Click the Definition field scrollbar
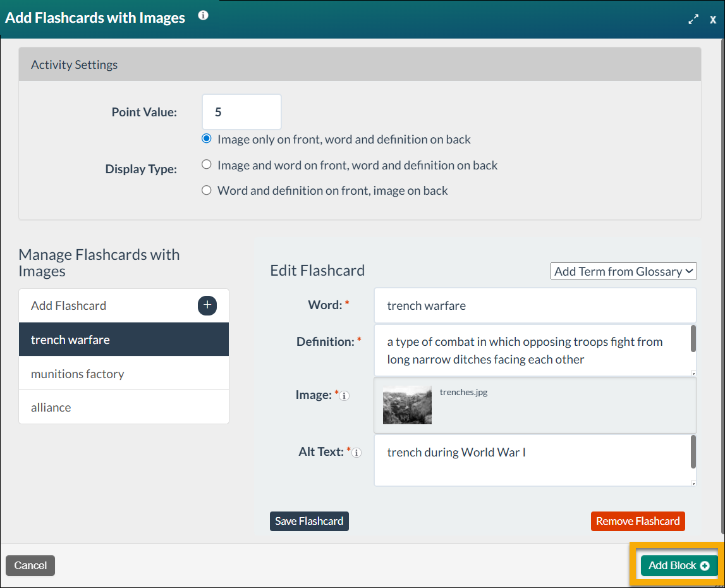The image size is (725, 588). coord(693,339)
